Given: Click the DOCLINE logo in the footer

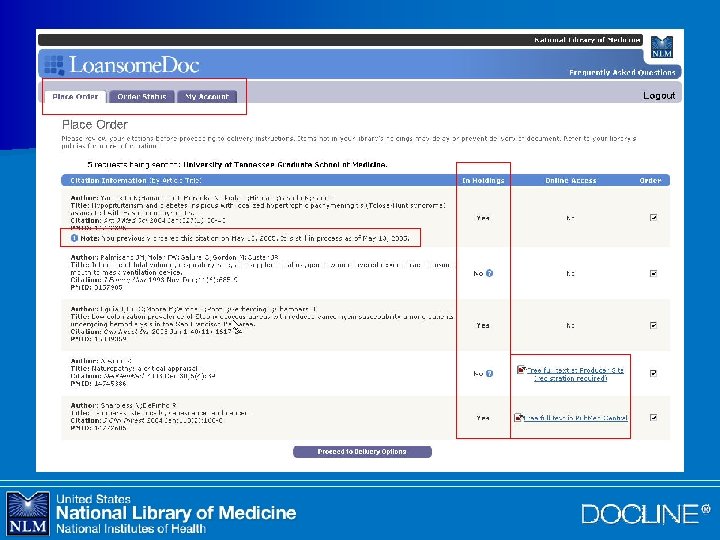Looking at the screenshot, I should pos(646,514).
